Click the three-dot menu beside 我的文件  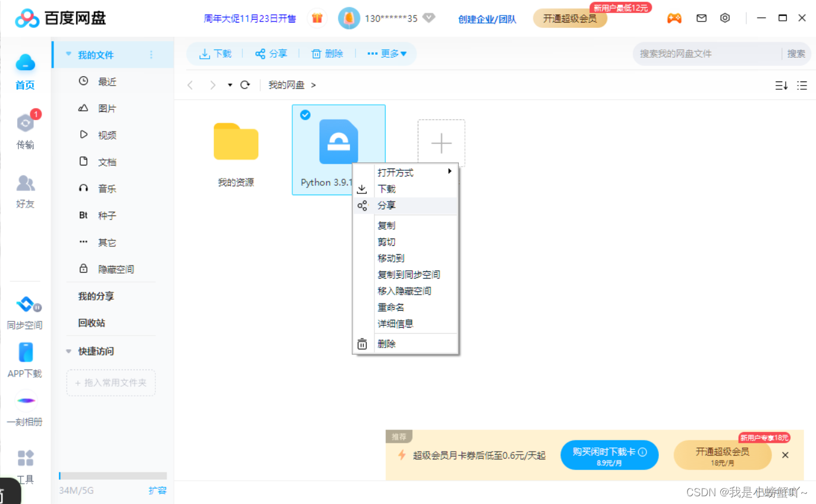tap(151, 55)
